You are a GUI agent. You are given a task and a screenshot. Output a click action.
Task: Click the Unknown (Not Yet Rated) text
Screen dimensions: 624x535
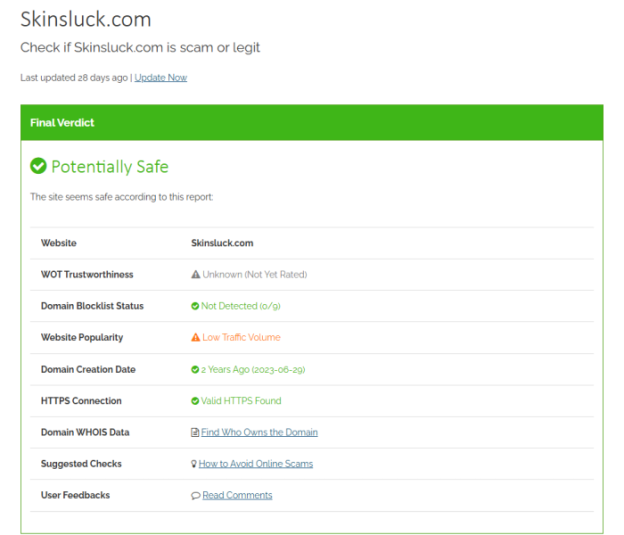click(255, 275)
